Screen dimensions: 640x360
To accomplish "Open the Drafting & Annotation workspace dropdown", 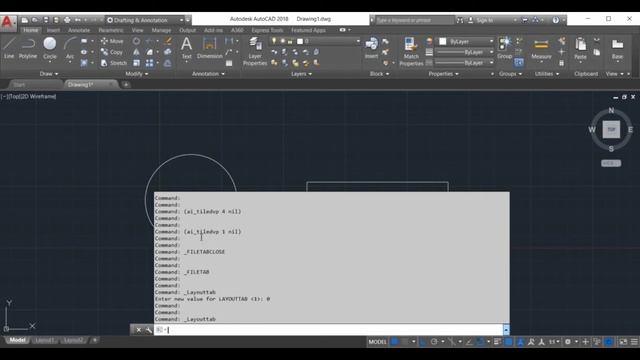I will (145, 20).
